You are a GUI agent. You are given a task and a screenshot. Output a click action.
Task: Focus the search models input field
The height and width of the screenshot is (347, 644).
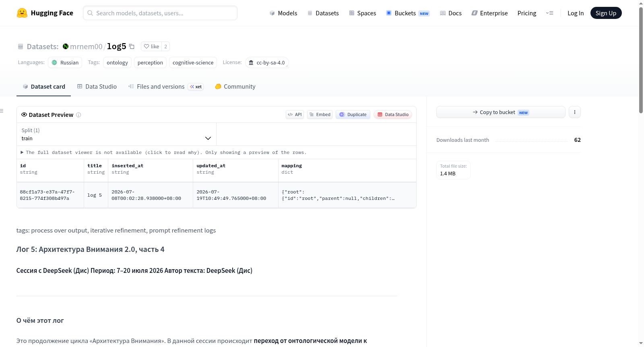tap(160, 13)
